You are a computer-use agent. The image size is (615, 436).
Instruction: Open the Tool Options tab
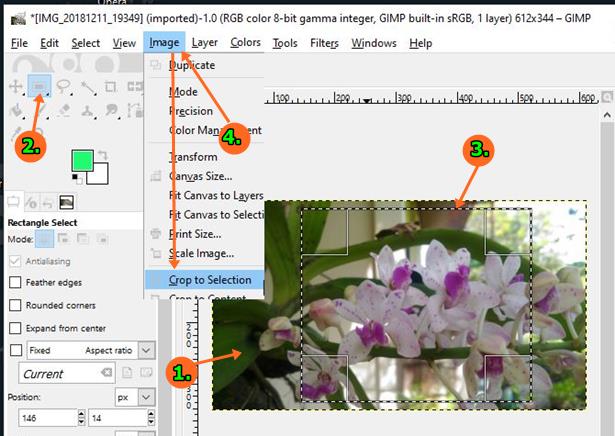tap(14, 202)
